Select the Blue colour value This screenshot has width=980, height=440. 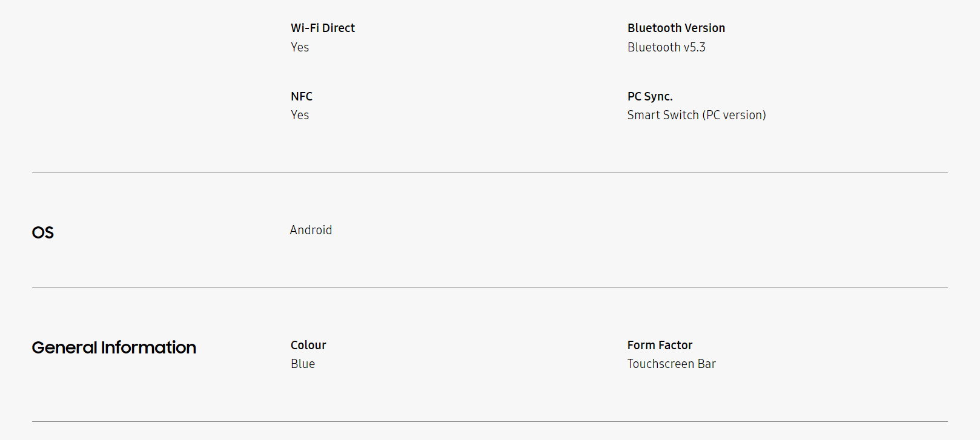pyautogui.click(x=303, y=364)
